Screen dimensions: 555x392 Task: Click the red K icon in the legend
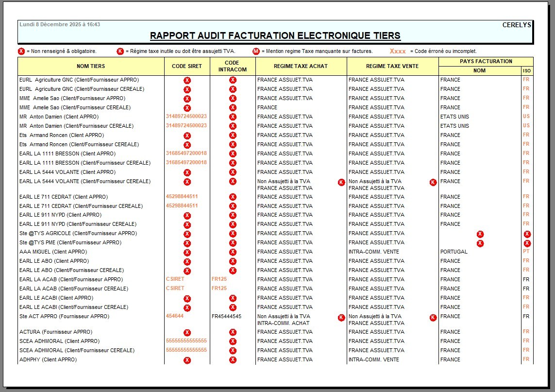(x=120, y=51)
